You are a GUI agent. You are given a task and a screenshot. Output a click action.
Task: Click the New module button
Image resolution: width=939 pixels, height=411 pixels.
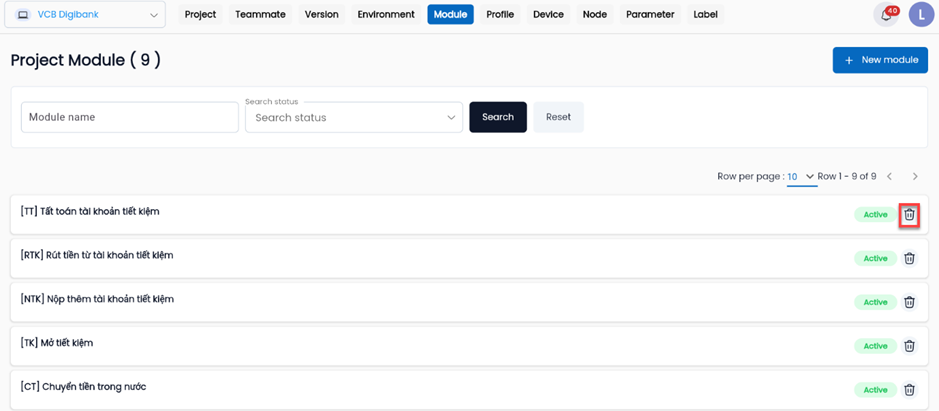pos(880,60)
